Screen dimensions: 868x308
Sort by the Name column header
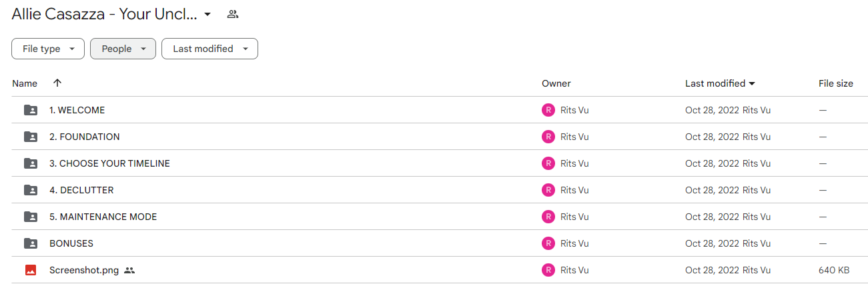coord(25,83)
